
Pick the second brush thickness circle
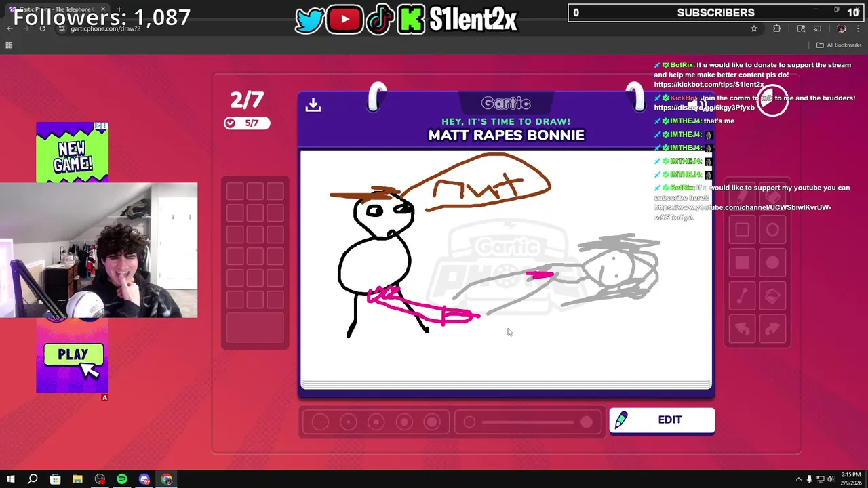(x=348, y=422)
